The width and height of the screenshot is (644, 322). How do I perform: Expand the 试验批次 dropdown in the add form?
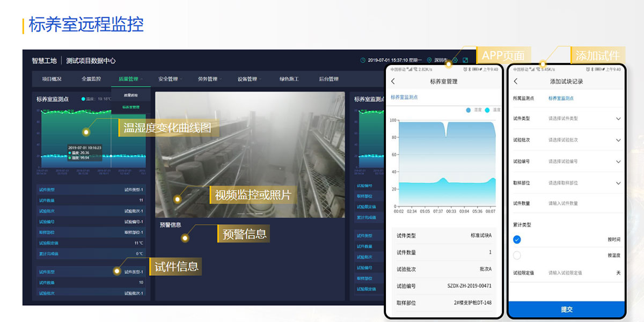coord(618,140)
